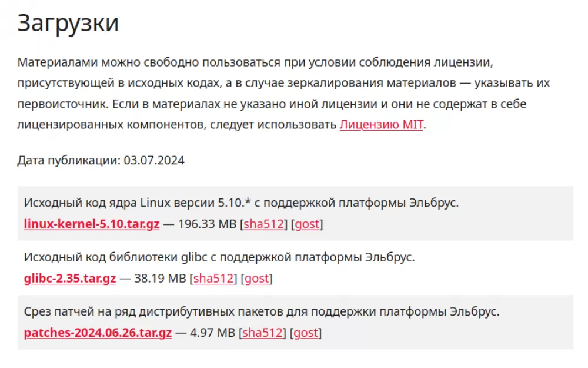
Task: Open sha512 checksum for linux-kernel archive
Action: pos(263,224)
